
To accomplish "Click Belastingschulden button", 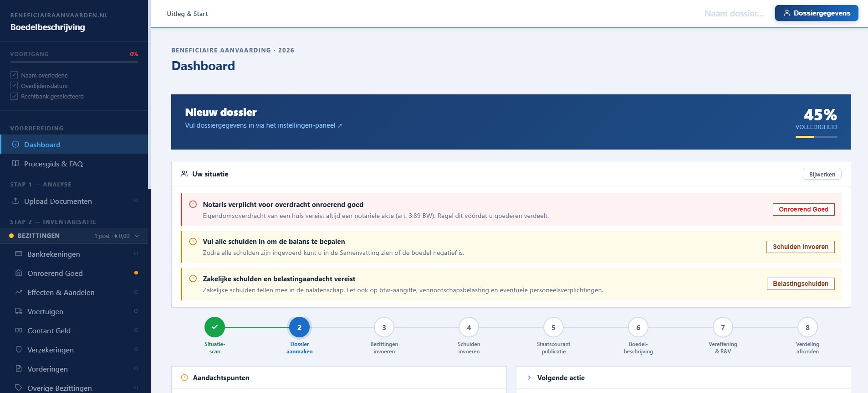I will tap(800, 284).
